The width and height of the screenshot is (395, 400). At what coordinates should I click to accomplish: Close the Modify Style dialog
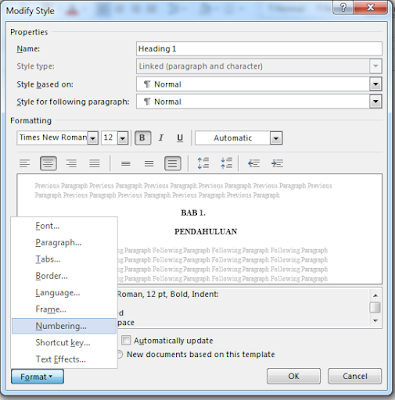pos(370,7)
